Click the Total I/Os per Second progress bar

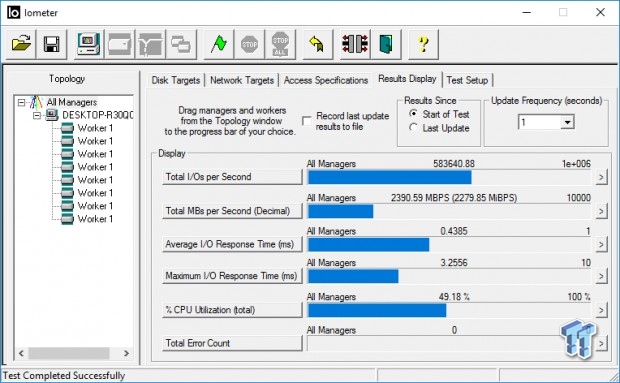tap(449, 177)
